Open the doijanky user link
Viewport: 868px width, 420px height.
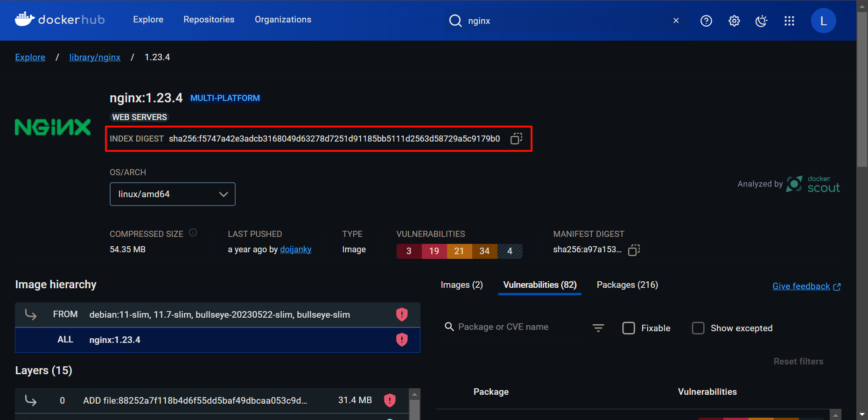pyautogui.click(x=296, y=249)
